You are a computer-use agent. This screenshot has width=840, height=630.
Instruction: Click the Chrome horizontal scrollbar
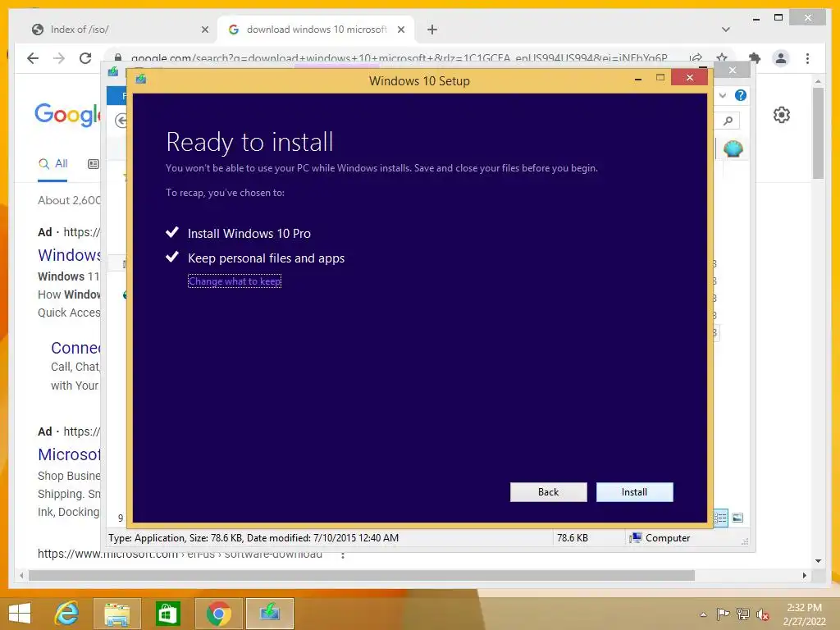(362, 575)
